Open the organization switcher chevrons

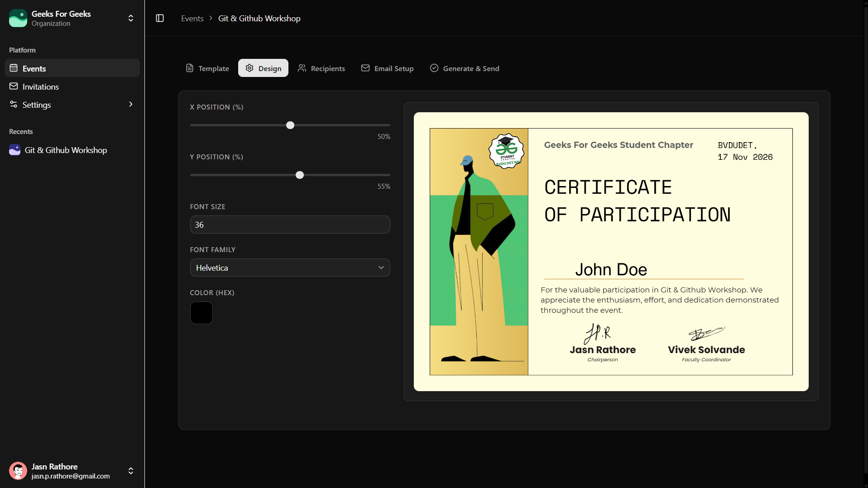pos(131,18)
